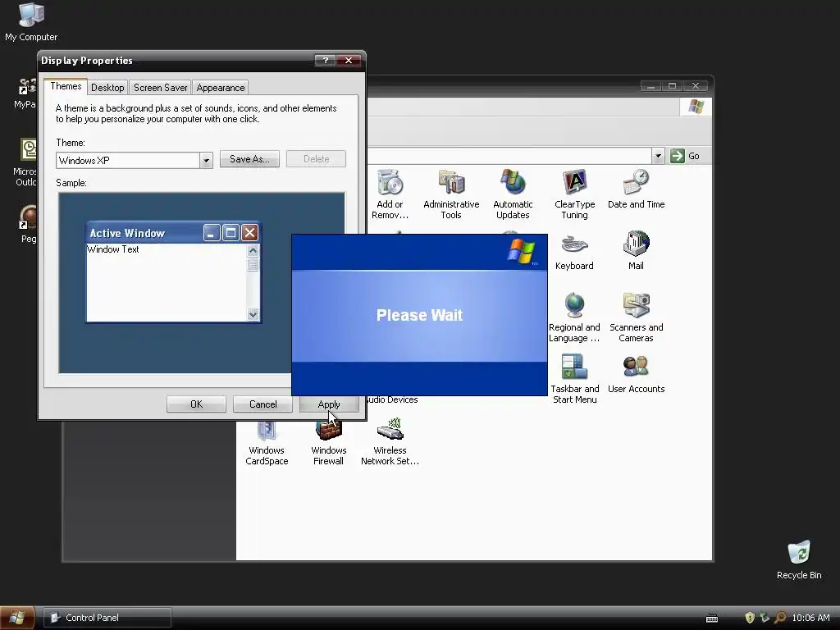Click the magnifier icon in system tray
This screenshot has width=840, height=630.
click(780, 618)
